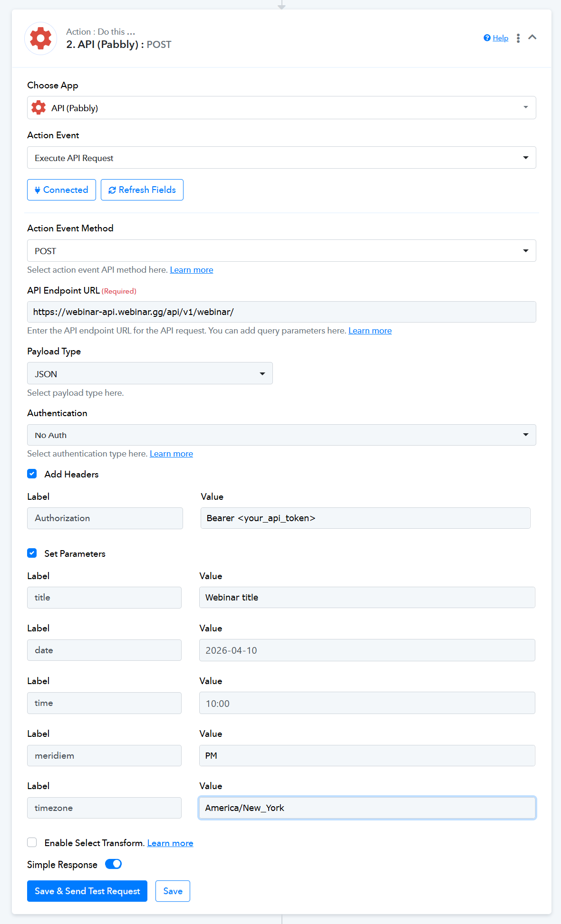
Task: Open Learn more link for API method
Action: pyautogui.click(x=192, y=270)
